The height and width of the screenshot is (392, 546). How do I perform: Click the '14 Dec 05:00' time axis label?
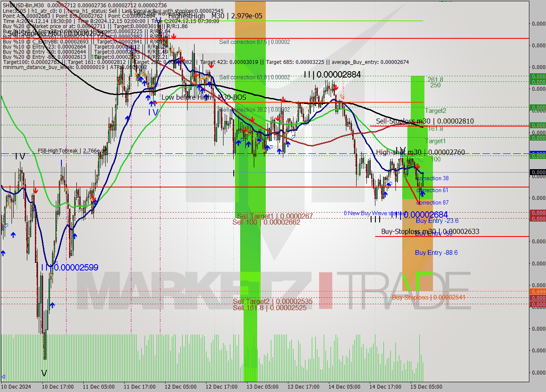(345, 387)
